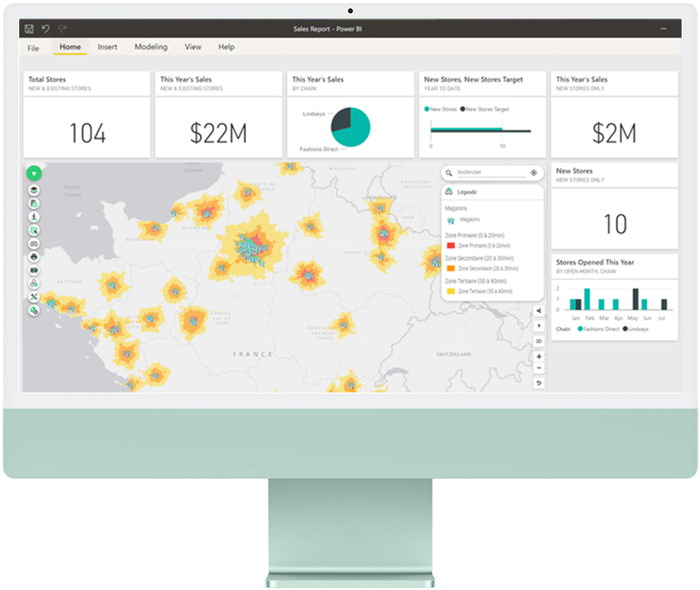Screen dimensions: 700x590
Task: Select the binoculars map tool
Action: pos(34,244)
